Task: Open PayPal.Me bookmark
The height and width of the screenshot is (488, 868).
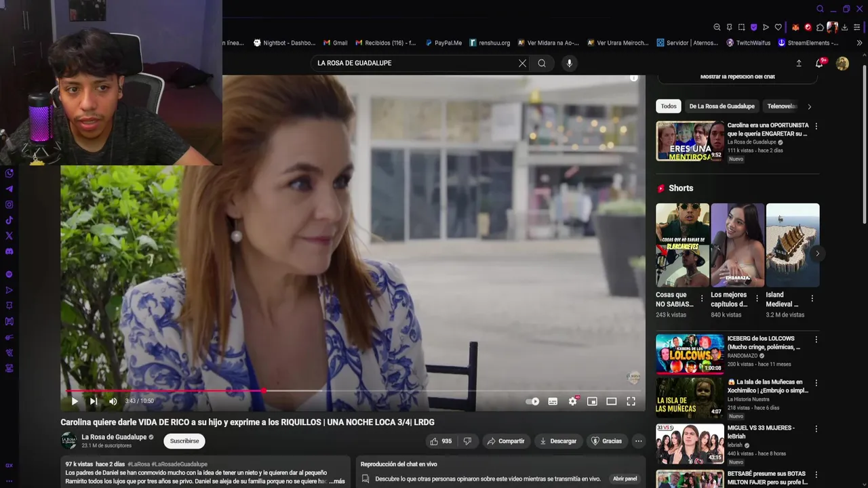Action: pos(443,43)
